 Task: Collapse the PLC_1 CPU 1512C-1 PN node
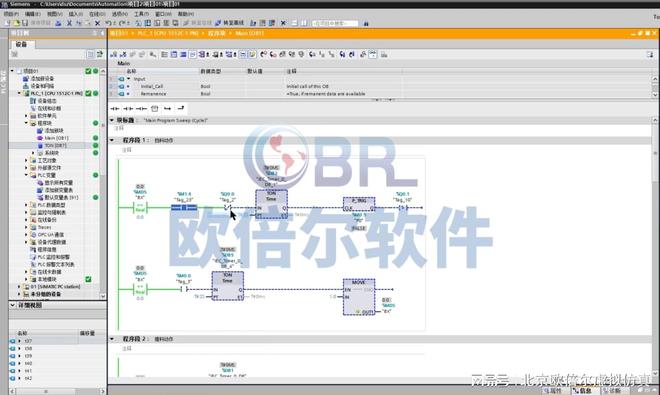pyautogui.click(x=19, y=93)
